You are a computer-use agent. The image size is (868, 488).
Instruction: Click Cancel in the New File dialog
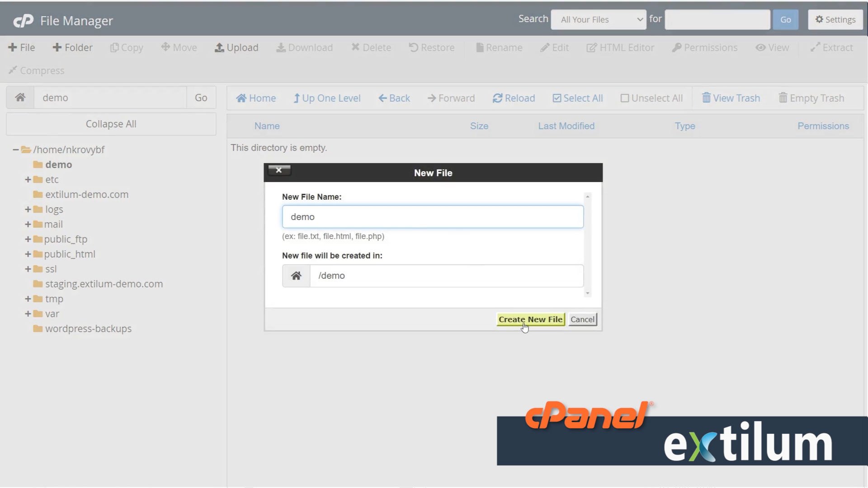point(582,319)
